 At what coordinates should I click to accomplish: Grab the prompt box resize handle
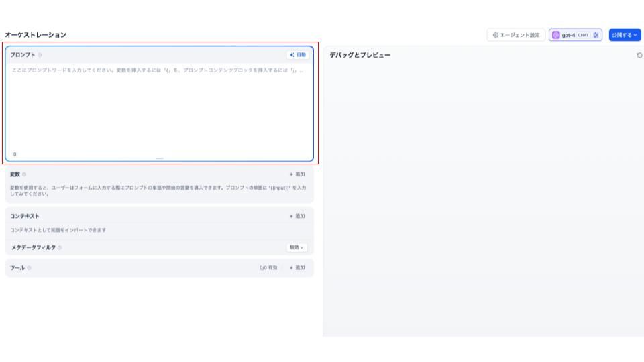pos(159,158)
